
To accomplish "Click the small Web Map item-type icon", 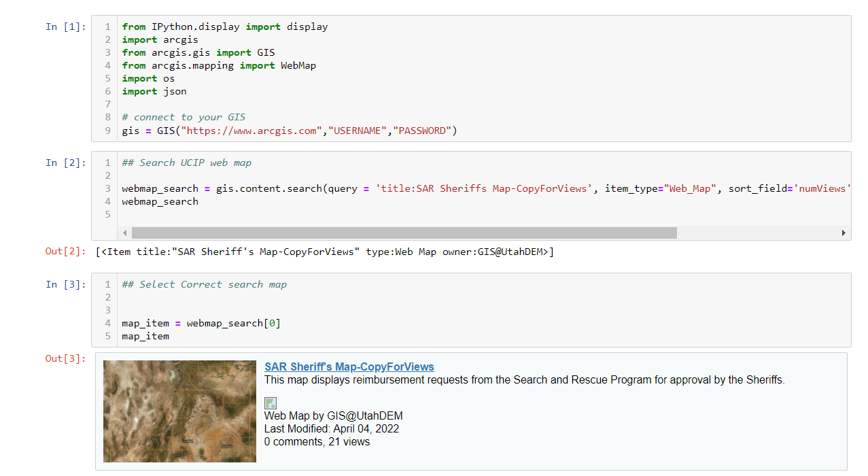I will click(x=271, y=403).
